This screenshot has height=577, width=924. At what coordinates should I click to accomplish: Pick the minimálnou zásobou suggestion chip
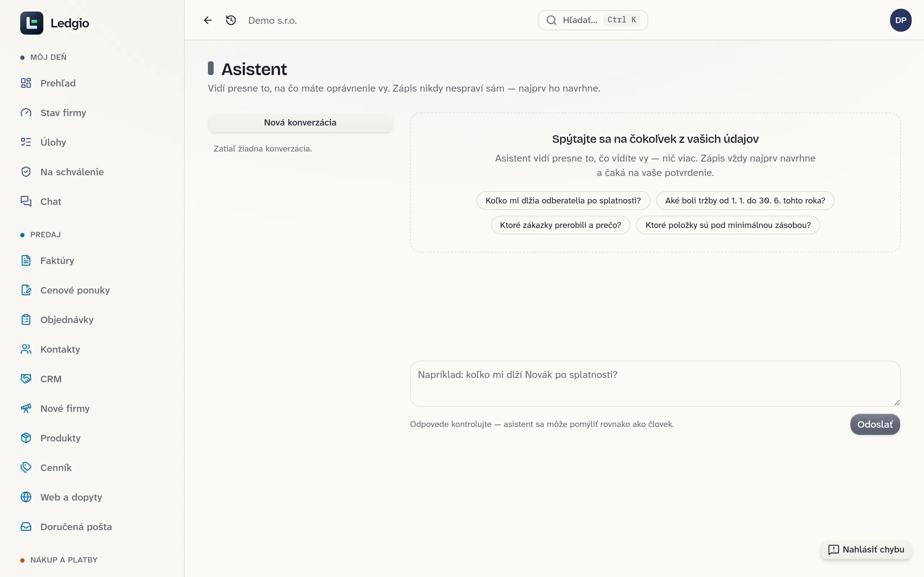pos(728,225)
